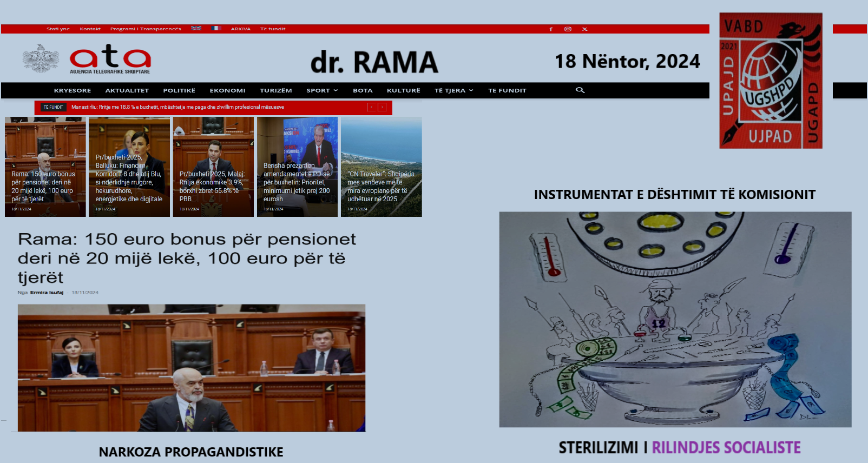The image size is (868, 463).
Task: Click the Albanian eagle emblem
Action: click(x=41, y=58)
